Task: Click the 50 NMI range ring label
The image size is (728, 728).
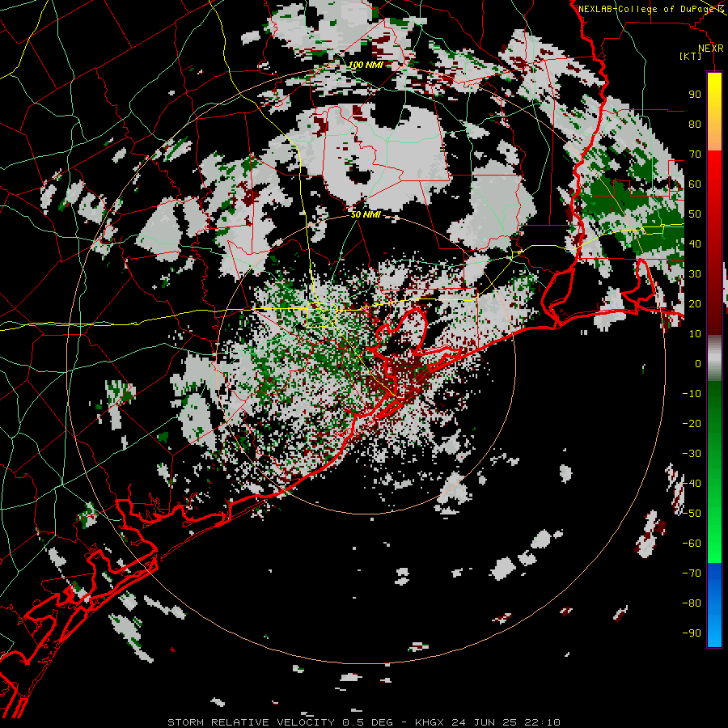Action: (x=366, y=214)
